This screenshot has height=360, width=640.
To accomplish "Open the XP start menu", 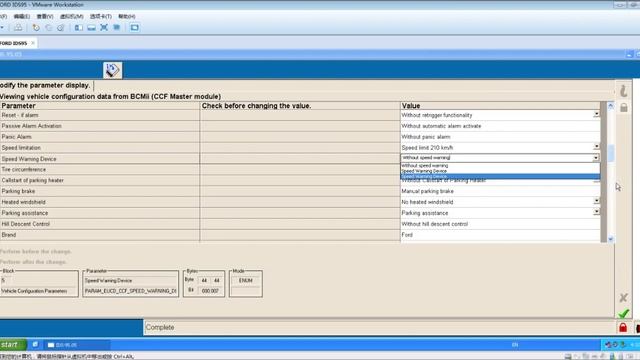I will pyautogui.click(x=13, y=345).
